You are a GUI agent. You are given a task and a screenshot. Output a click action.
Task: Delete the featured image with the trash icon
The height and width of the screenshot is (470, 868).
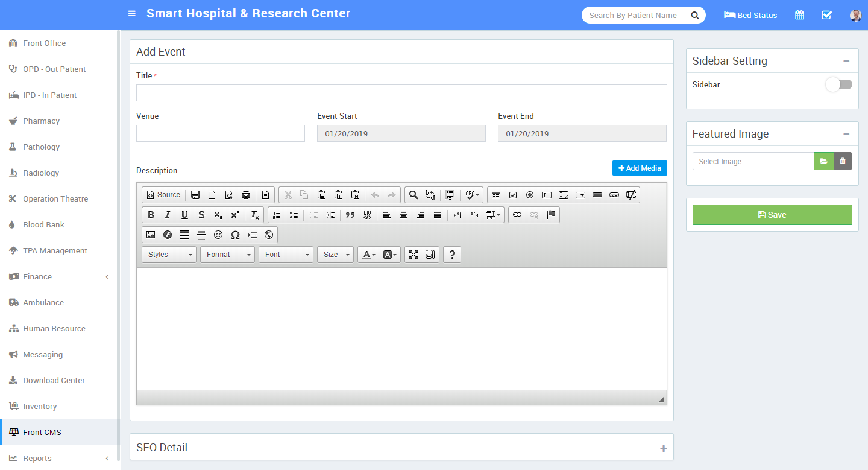tap(843, 161)
